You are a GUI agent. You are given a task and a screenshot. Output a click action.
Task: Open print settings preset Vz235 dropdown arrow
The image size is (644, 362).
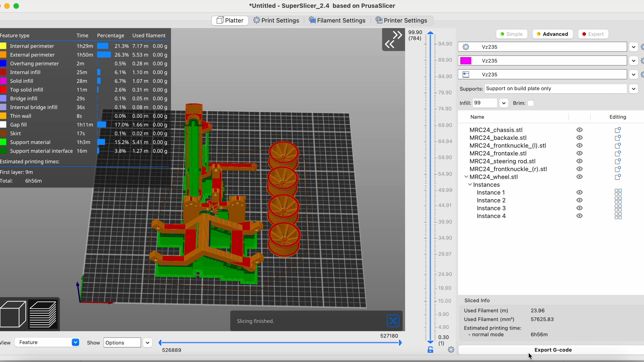pyautogui.click(x=633, y=47)
